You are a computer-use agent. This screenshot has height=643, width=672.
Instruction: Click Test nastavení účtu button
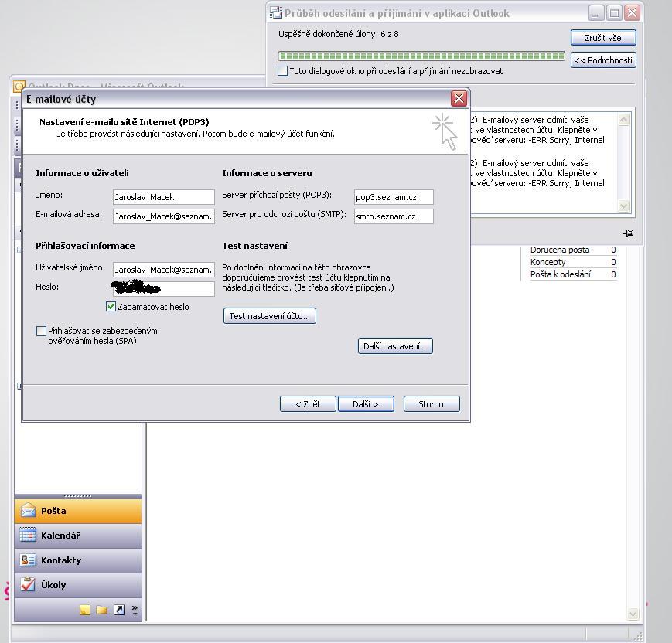[270, 316]
